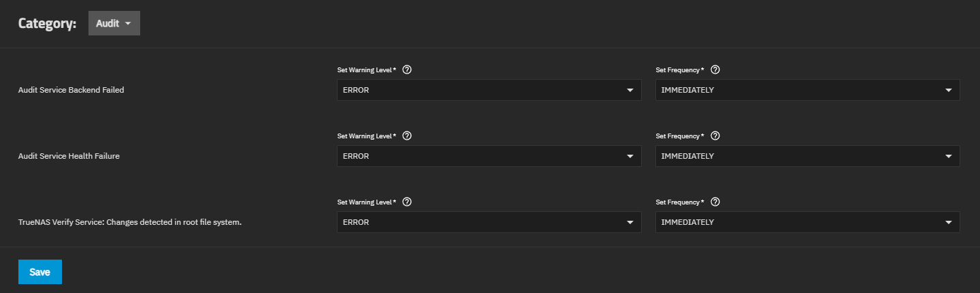Show warning level help for Audit Health Failure

coord(407,136)
